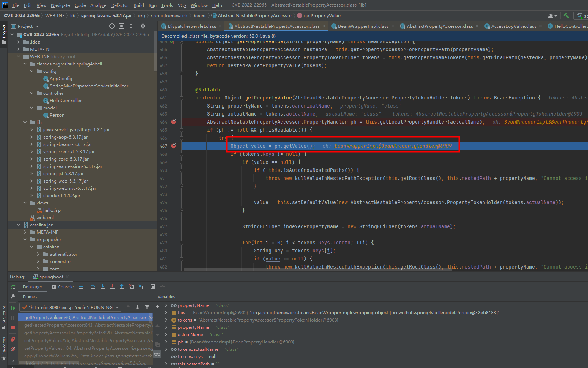
Task: Expand the connector folder
Action: click(38, 262)
